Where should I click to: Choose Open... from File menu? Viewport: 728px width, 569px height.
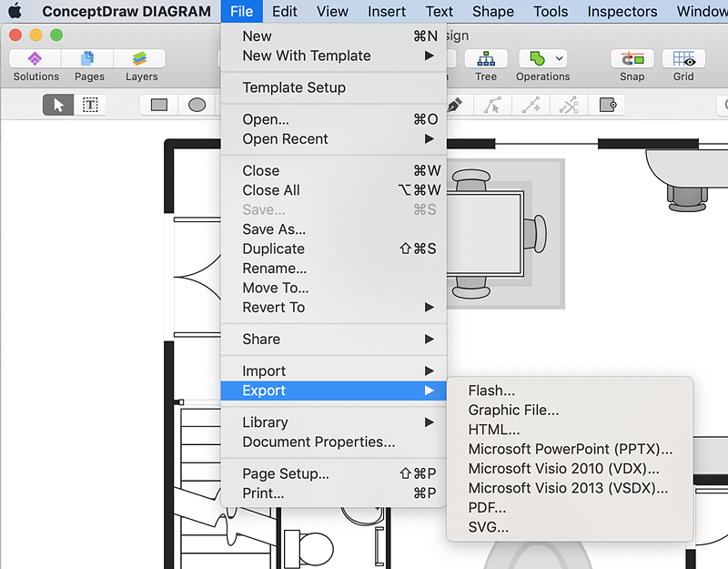point(333,119)
